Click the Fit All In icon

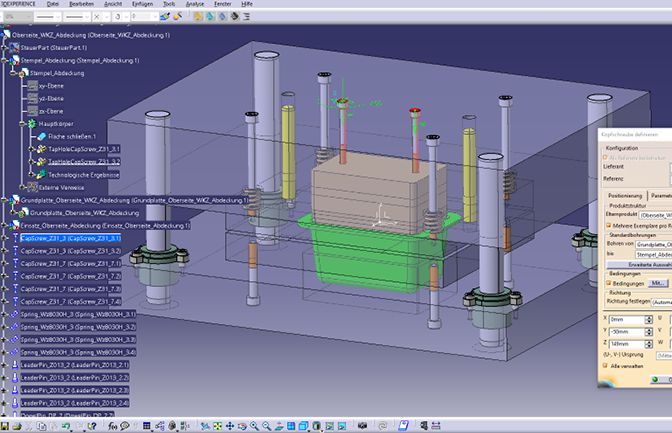pyautogui.click(x=218, y=426)
